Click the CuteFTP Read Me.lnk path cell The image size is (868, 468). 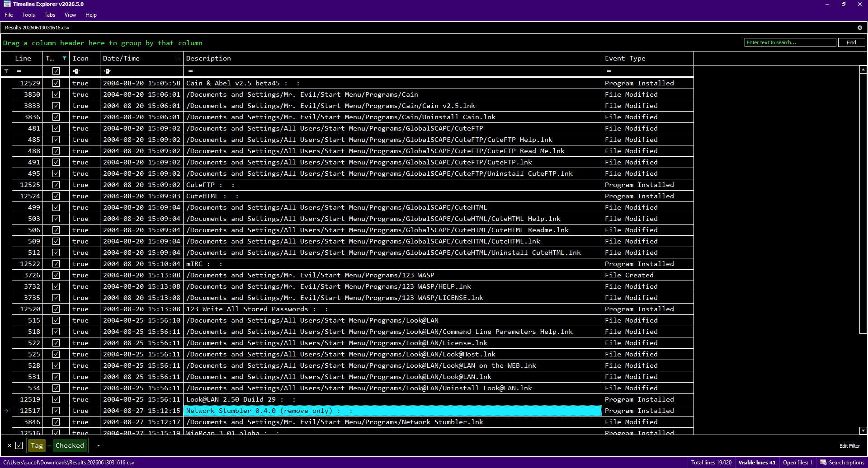coord(392,151)
